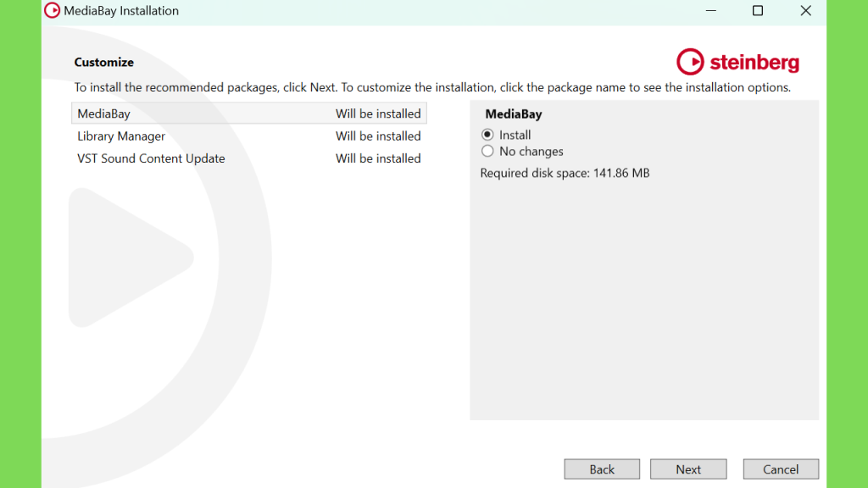
Task: Click the "No changes" option label
Action: tap(531, 151)
